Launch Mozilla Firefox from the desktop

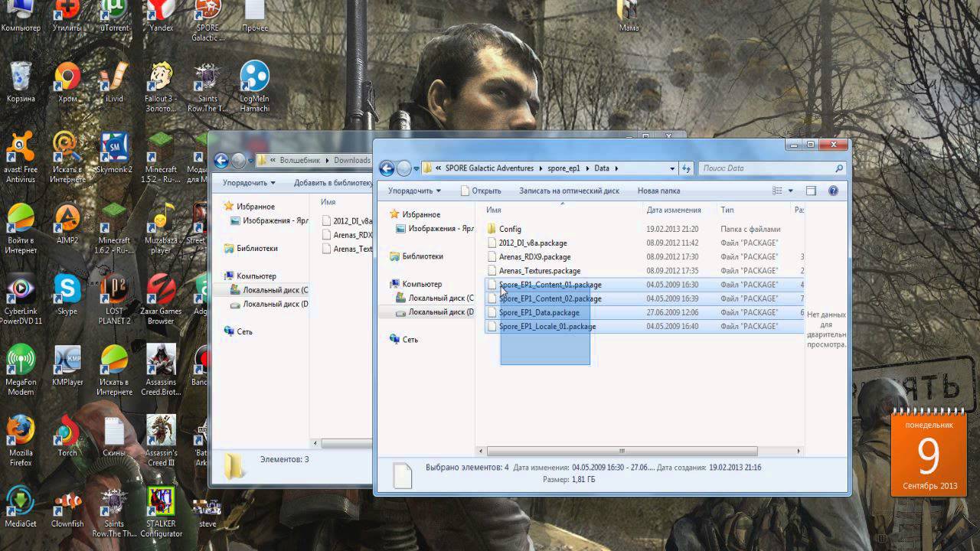pyautogui.click(x=21, y=440)
